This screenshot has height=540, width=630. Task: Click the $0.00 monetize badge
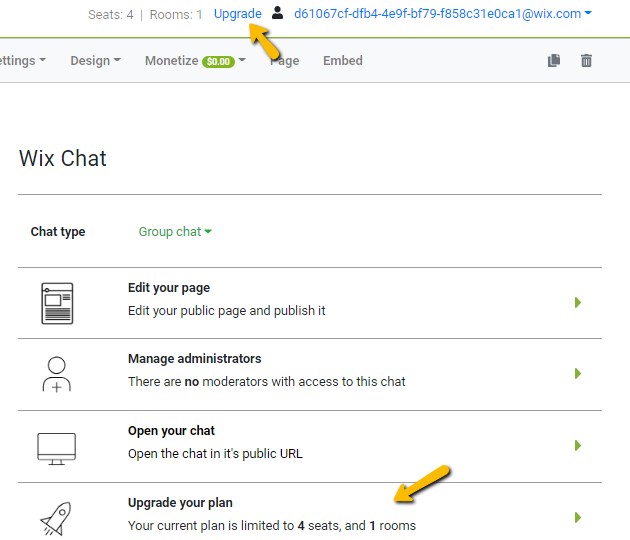coord(218,62)
